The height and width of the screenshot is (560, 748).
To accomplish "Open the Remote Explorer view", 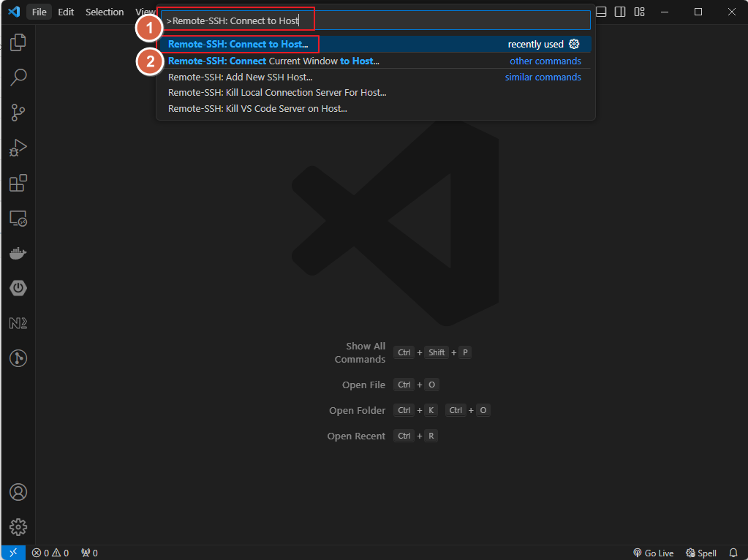I will [x=18, y=219].
